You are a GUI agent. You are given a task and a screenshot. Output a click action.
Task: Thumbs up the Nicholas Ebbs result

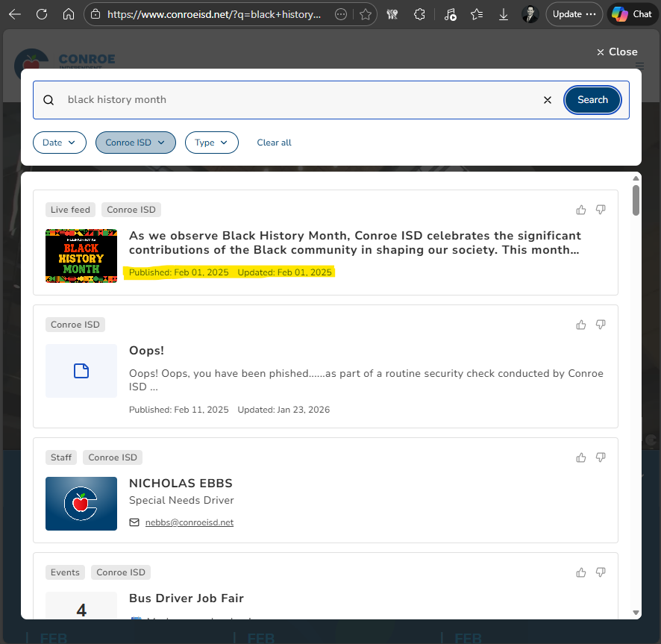point(581,457)
